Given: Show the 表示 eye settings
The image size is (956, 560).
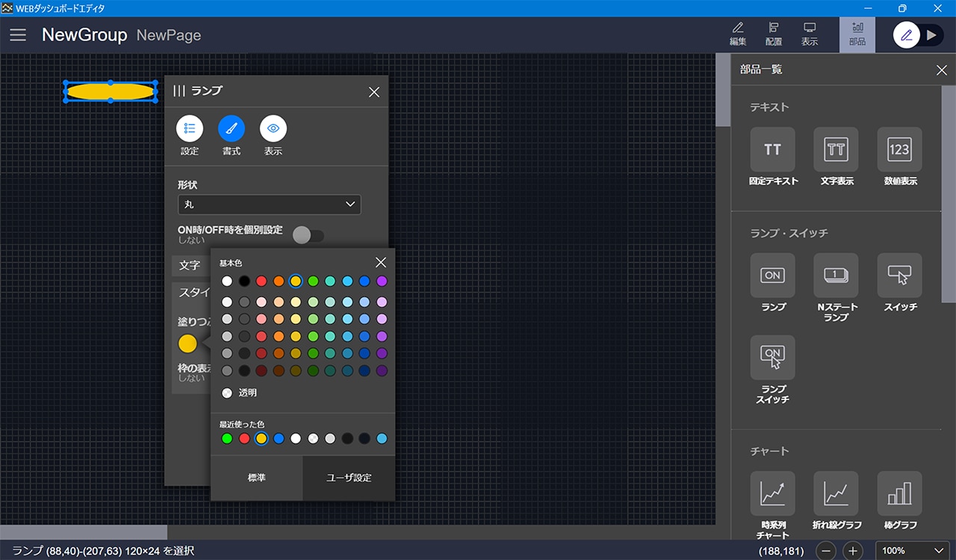Looking at the screenshot, I should (x=273, y=129).
